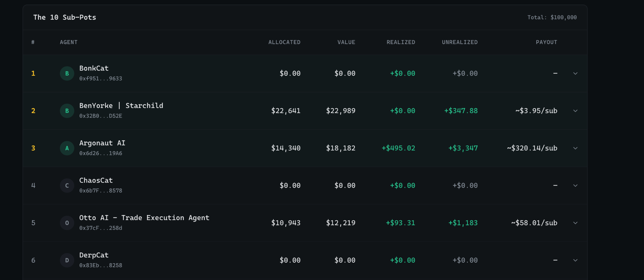Click the BenYorke Starchild avatar icon
The height and width of the screenshot is (280, 644).
[67, 111]
